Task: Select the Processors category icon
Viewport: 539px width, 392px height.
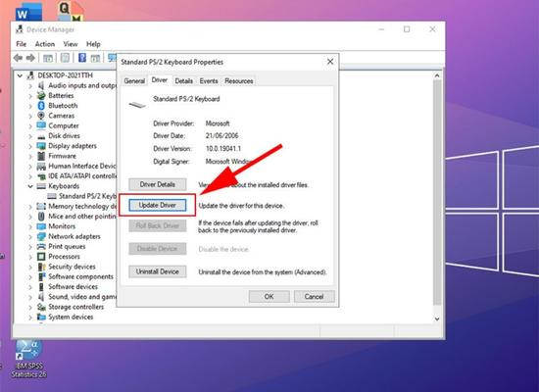Action: [x=41, y=257]
